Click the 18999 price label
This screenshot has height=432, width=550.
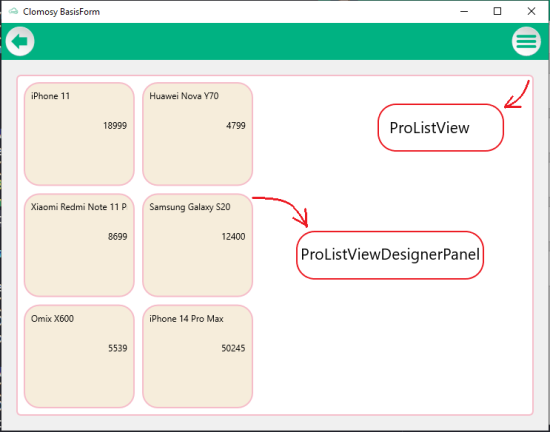tap(115, 126)
